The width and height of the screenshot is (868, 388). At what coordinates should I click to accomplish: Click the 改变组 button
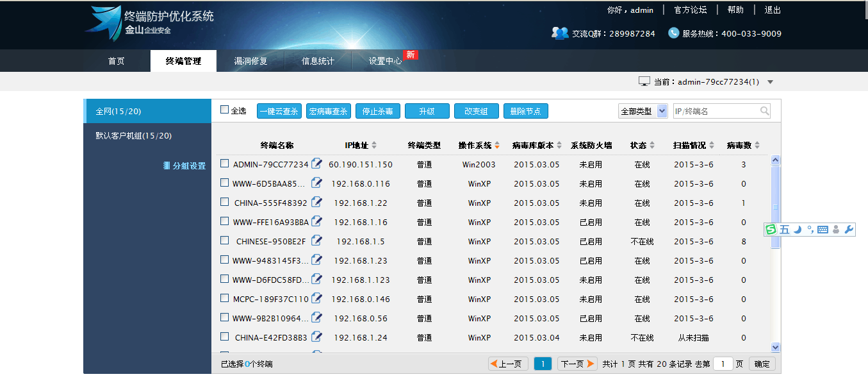point(477,111)
